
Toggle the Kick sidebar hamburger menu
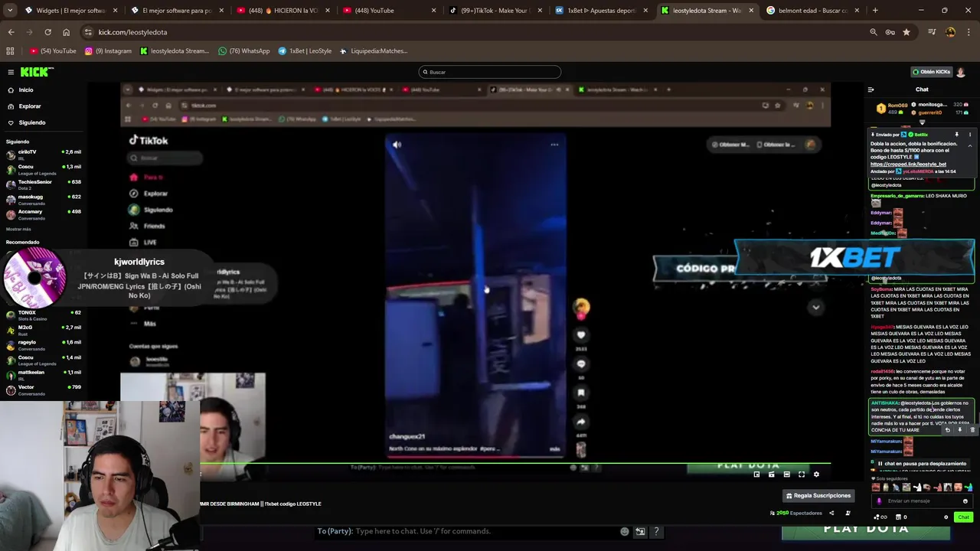pos(11,72)
